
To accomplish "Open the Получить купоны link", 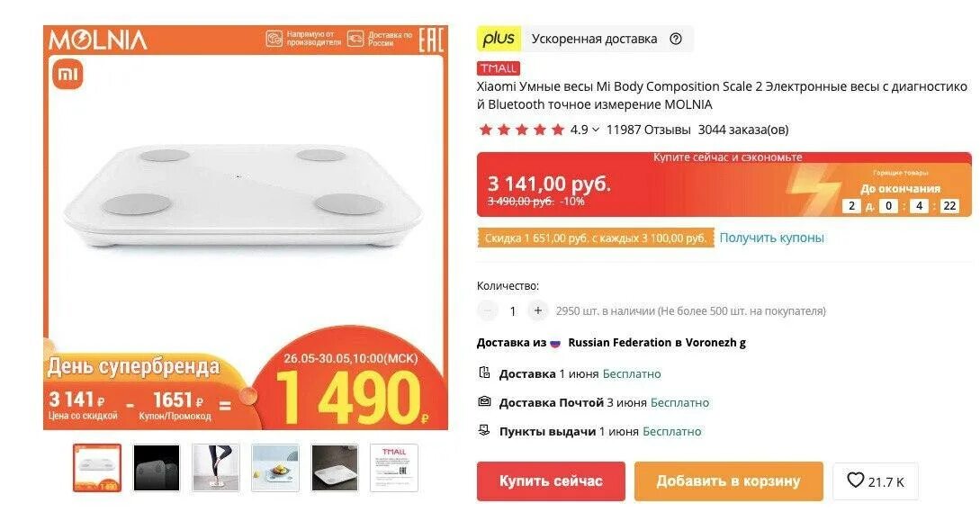I will (x=771, y=238).
